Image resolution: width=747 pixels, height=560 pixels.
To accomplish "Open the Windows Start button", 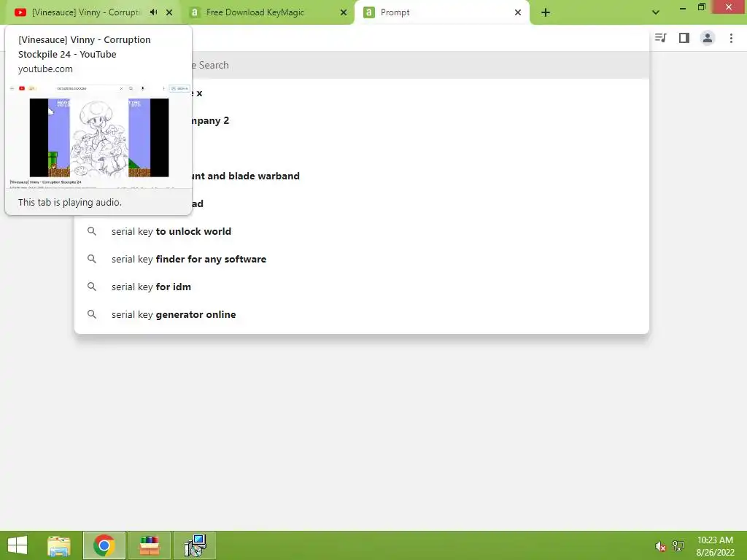I will click(18, 545).
